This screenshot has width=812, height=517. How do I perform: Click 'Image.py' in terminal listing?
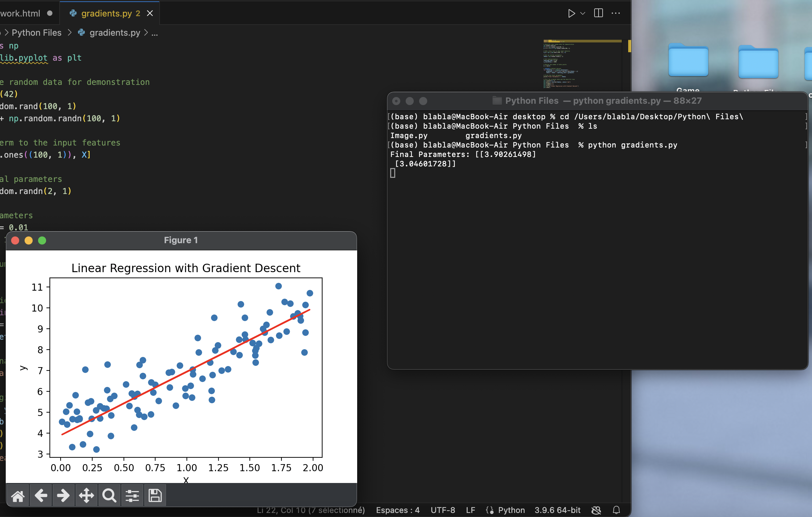coord(409,136)
